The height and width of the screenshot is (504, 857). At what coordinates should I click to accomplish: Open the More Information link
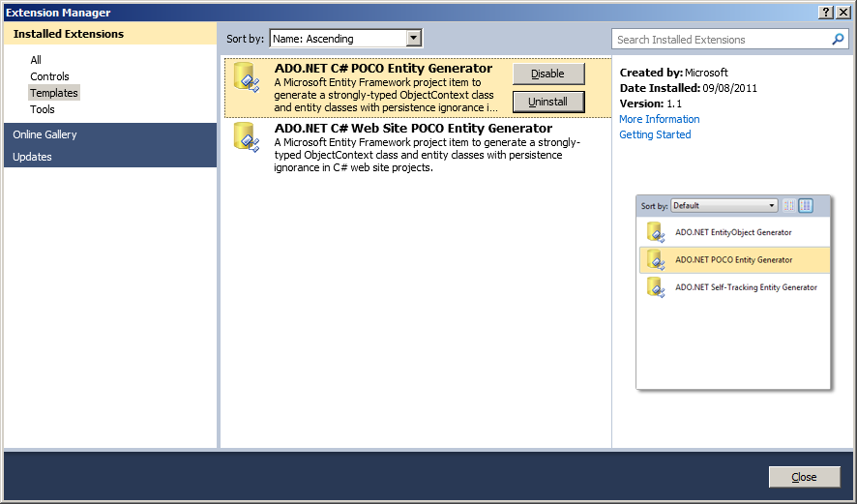point(659,119)
